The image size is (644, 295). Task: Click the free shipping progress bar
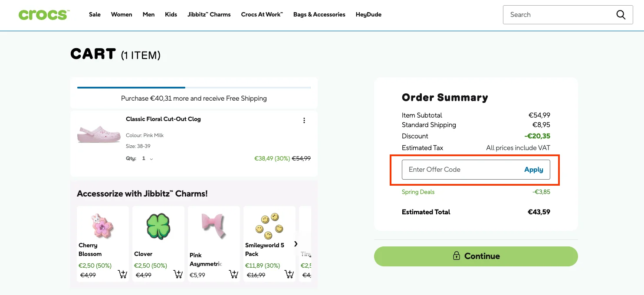point(194,88)
